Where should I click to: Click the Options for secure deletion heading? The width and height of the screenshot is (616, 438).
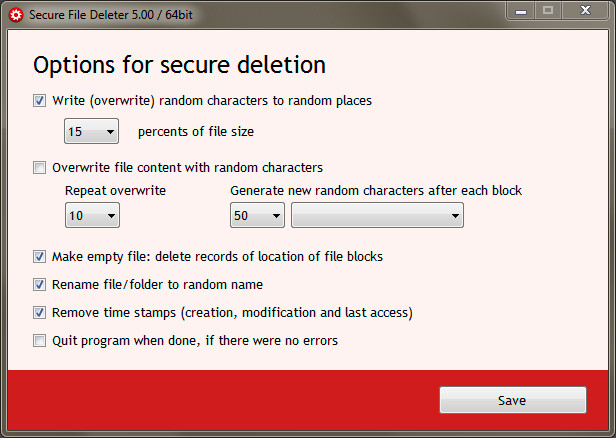[180, 65]
